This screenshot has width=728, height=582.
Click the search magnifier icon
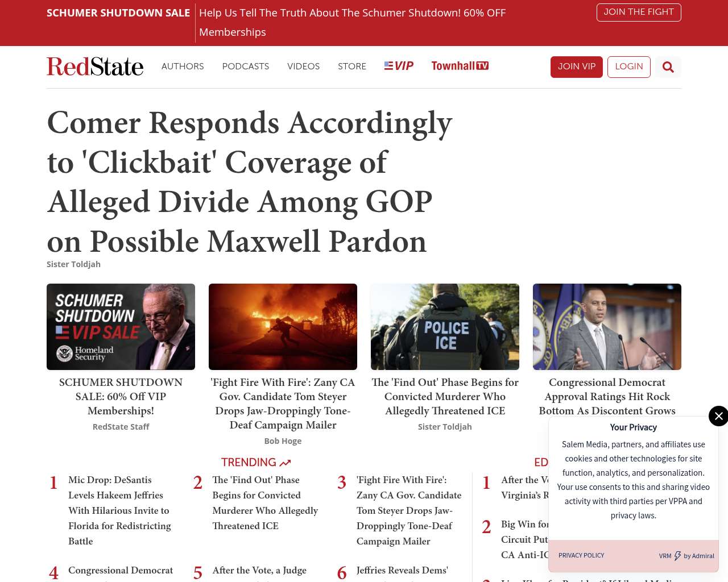click(x=668, y=67)
